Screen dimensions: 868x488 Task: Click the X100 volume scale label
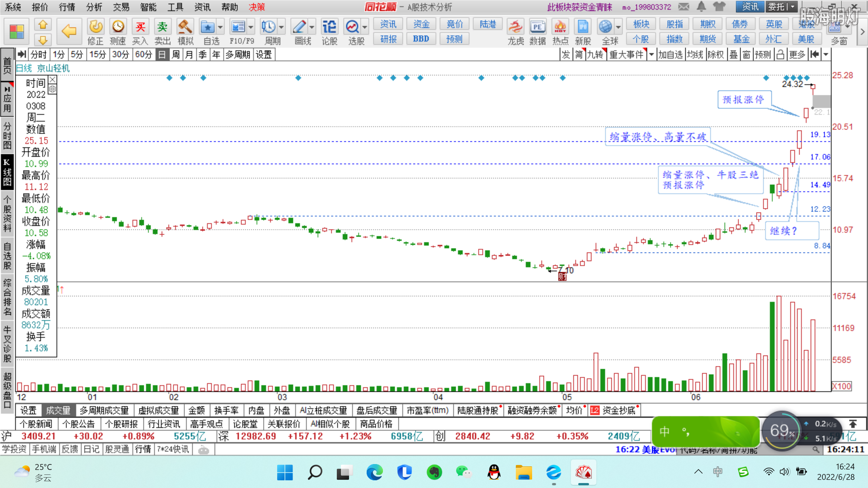coord(842,386)
